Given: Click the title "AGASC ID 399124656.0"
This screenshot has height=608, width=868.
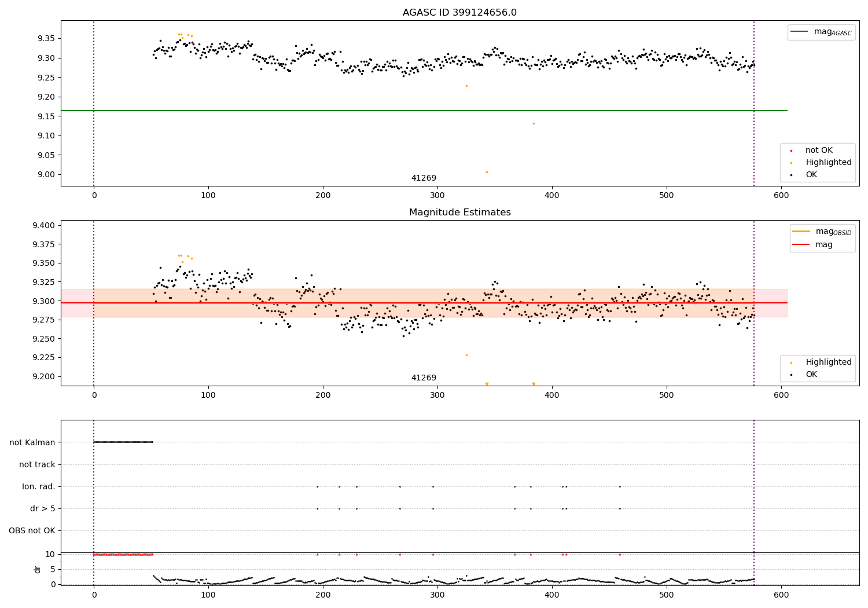Looking at the screenshot, I should pos(459,13).
